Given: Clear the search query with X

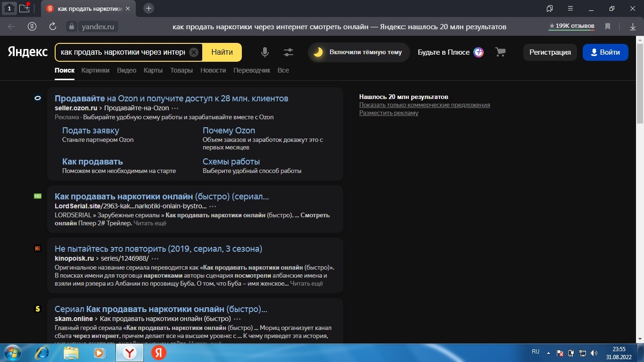Looking at the screenshot, I should (194, 52).
